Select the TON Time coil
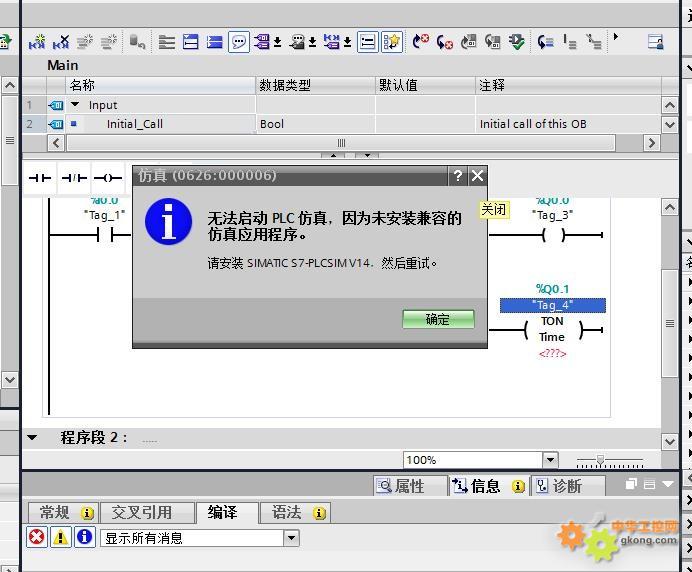 click(553, 329)
